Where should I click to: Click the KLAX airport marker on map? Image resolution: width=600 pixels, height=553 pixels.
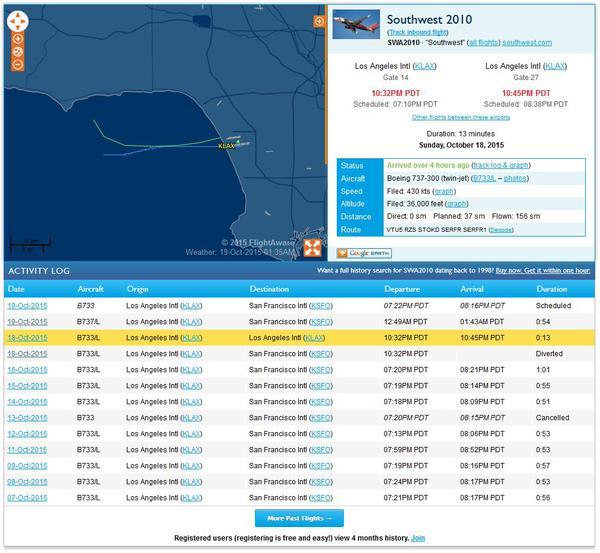(x=227, y=146)
